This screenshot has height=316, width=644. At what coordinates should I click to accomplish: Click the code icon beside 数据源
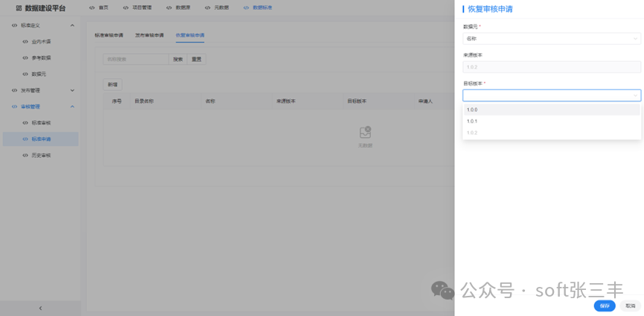tap(169, 7)
